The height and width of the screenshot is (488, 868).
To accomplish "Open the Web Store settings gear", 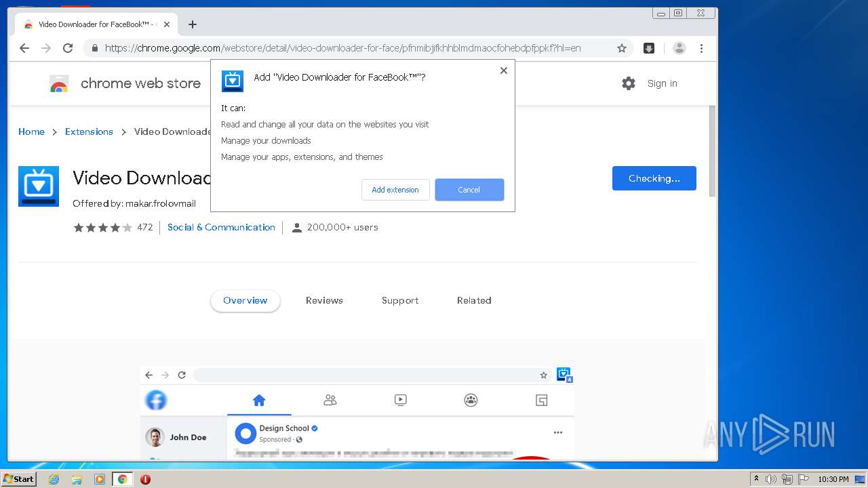I will 629,83.
